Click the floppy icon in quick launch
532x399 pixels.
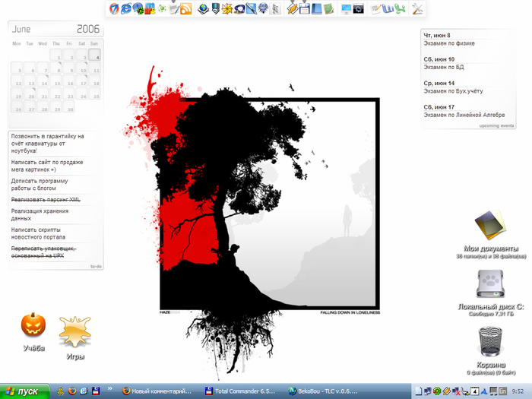[x=96, y=391]
